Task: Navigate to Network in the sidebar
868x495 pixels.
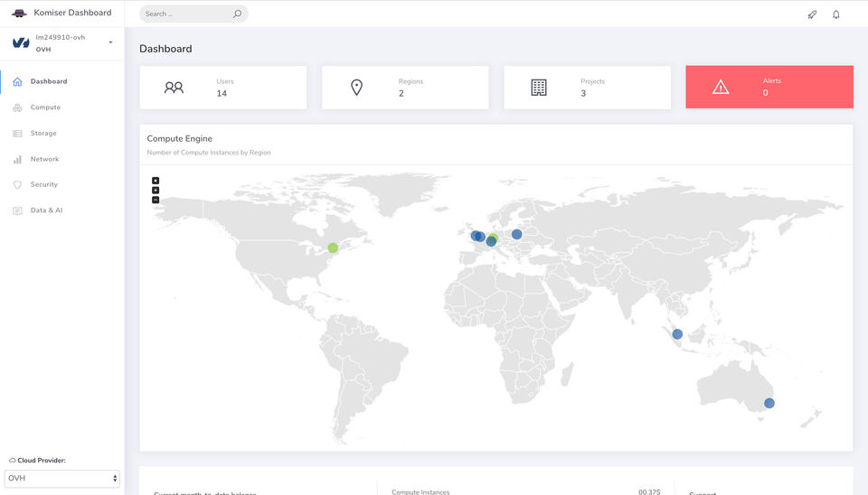Action: tap(44, 159)
